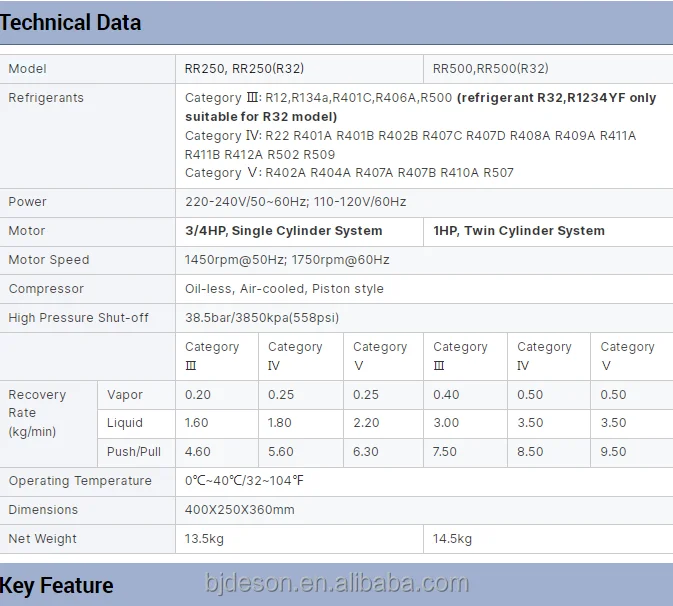The image size is (673, 606).
Task: Select the 'Refrigerants' row label
Action: [x=46, y=98]
